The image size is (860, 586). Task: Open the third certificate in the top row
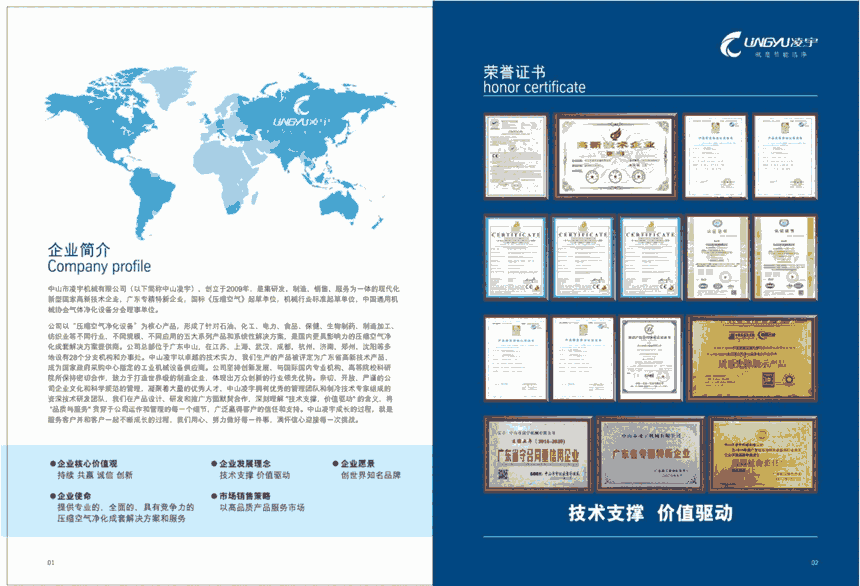(715, 156)
